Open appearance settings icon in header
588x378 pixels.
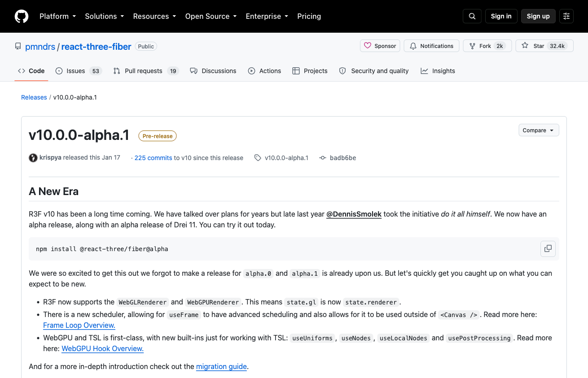point(566,16)
